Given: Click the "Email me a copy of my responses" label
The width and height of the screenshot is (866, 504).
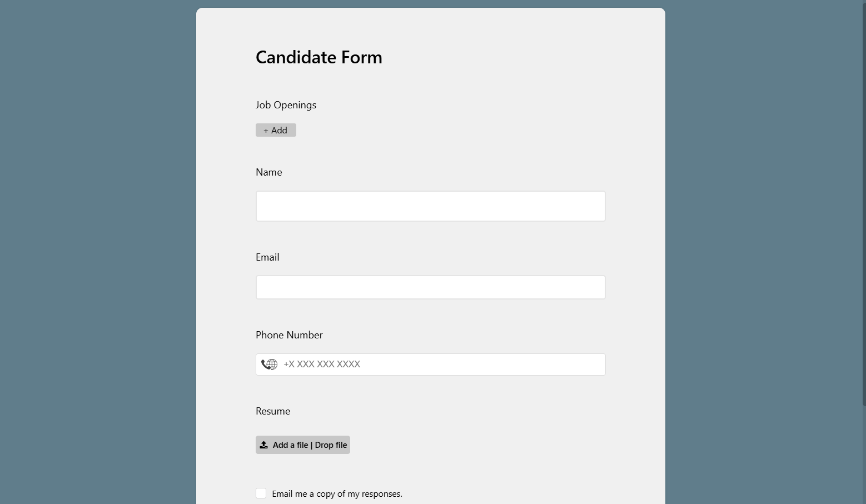Looking at the screenshot, I should coord(337,494).
